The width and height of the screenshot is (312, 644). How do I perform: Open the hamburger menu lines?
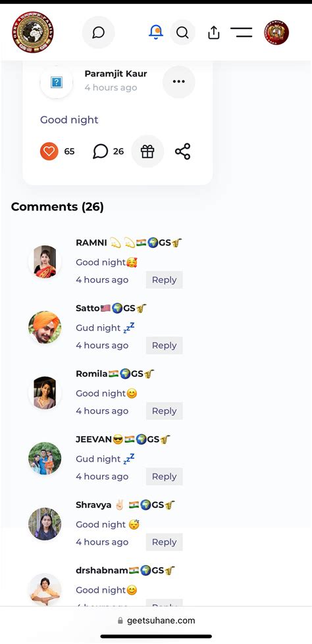pos(242,32)
